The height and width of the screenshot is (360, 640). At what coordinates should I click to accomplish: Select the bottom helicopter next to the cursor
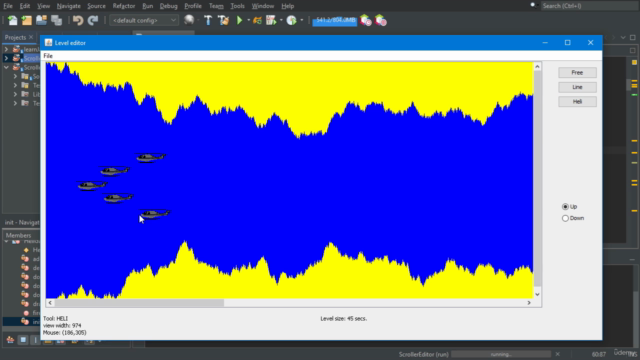click(x=155, y=214)
